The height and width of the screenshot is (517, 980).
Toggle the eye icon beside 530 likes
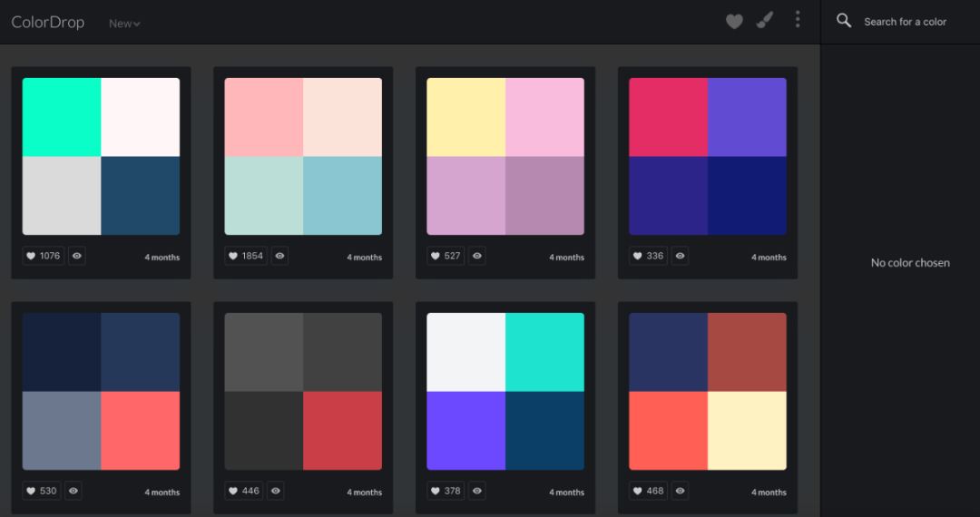tap(73, 491)
